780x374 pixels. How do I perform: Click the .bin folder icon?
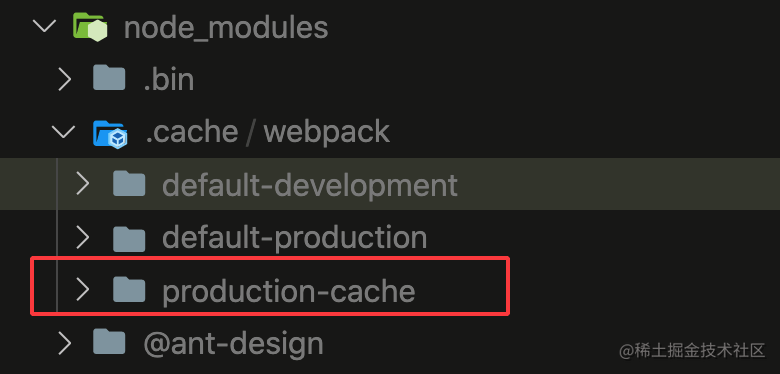[x=109, y=78]
